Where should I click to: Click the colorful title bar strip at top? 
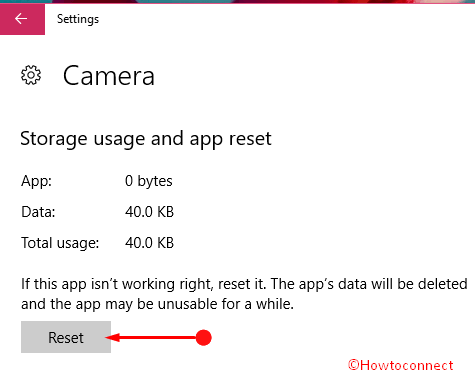[237, 2]
